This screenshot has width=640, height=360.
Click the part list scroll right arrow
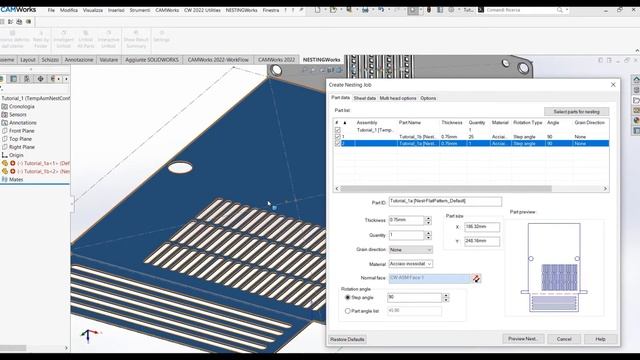click(x=605, y=189)
